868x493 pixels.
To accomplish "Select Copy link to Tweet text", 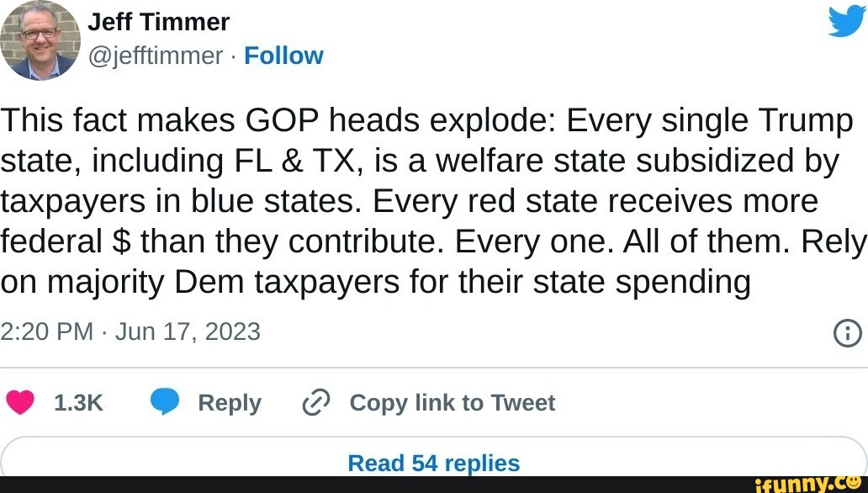I will coord(452,403).
